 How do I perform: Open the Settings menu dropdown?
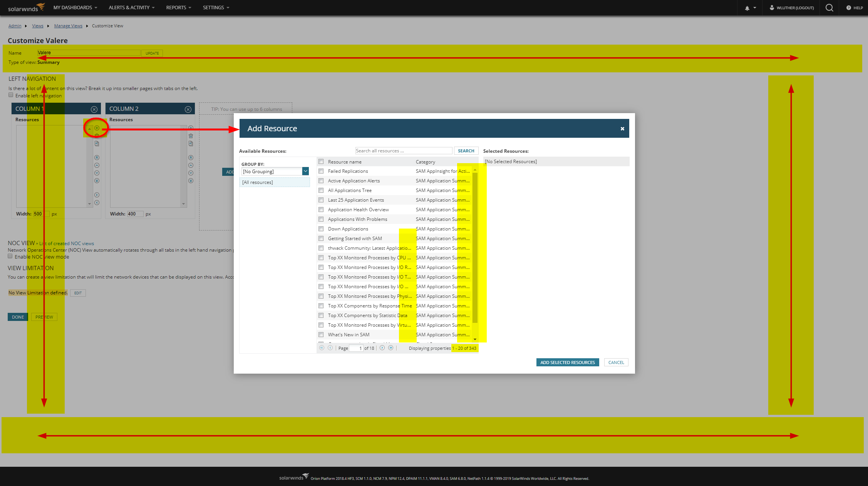[216, 8]
